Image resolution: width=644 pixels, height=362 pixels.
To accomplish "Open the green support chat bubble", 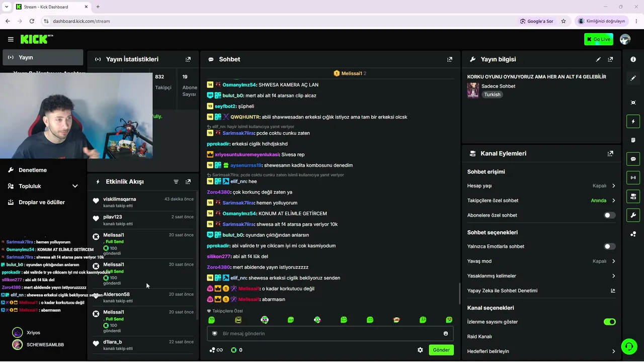I will point(628,346).
